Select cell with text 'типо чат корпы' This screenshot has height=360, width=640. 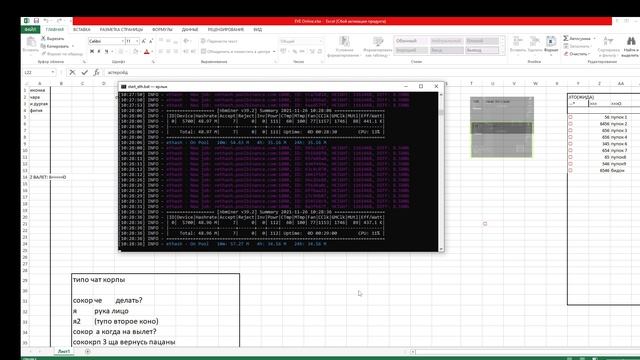[x=99, y=280]
